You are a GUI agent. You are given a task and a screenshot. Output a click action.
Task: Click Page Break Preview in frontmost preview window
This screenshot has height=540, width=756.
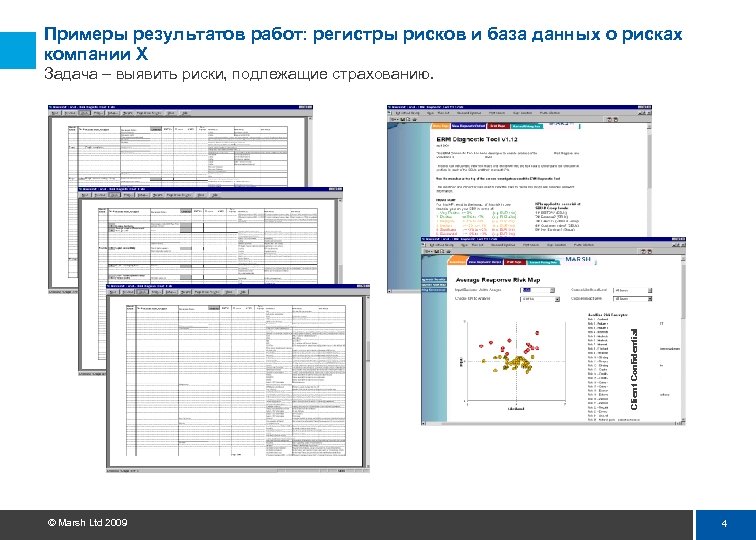pos(207,292)
